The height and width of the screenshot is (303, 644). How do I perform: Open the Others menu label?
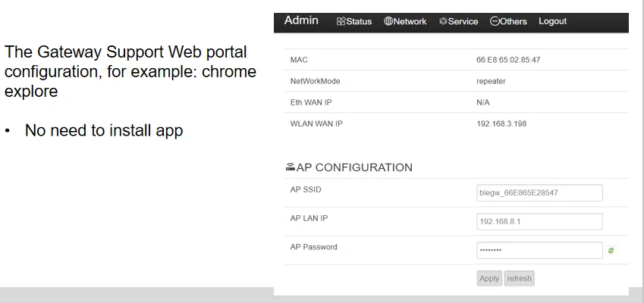tap(514, 22)
